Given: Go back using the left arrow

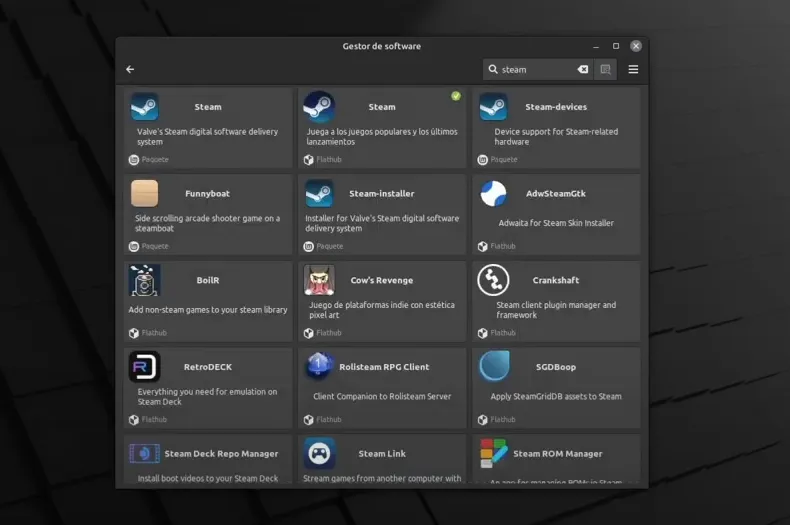Looking at the screenshot, I should pos(130,70).
